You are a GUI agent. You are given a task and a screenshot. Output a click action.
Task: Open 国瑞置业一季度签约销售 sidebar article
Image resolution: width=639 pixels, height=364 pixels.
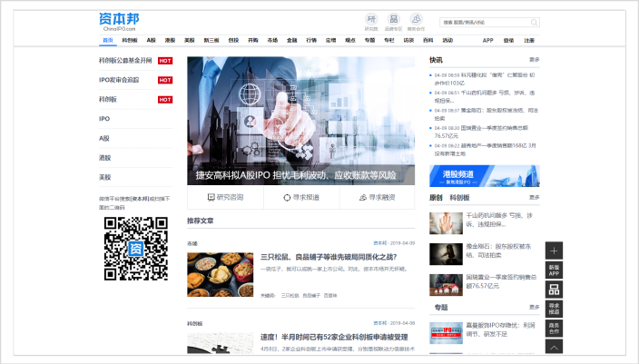pos(501,281)
